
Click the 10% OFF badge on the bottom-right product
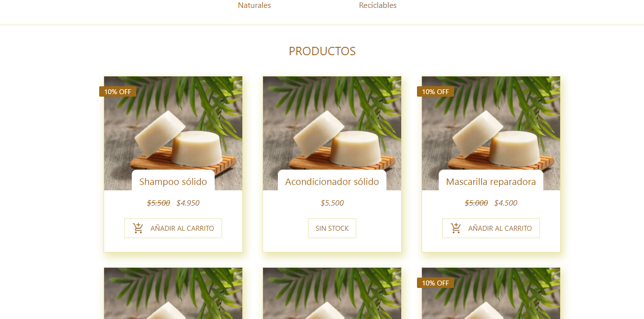(x=435, y=283)
